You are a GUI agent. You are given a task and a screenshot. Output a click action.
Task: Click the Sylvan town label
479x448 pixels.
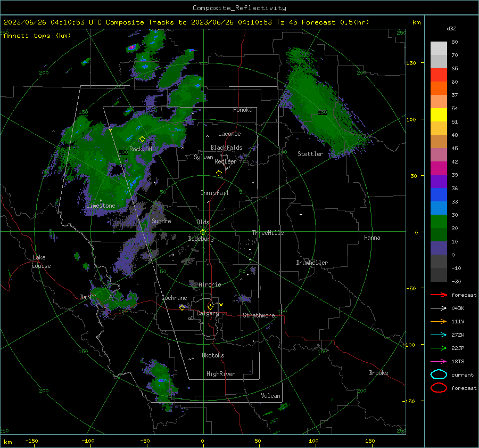(x=203, y=157)
